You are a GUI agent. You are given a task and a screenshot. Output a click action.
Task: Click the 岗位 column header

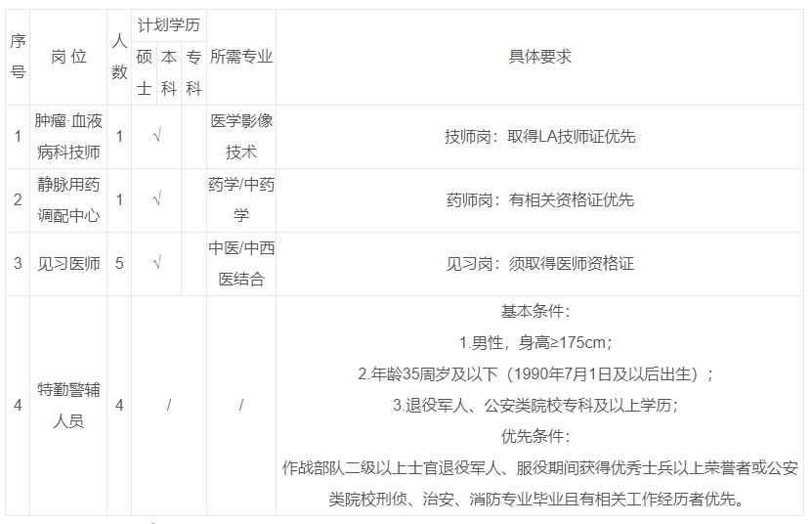(68, 57)
